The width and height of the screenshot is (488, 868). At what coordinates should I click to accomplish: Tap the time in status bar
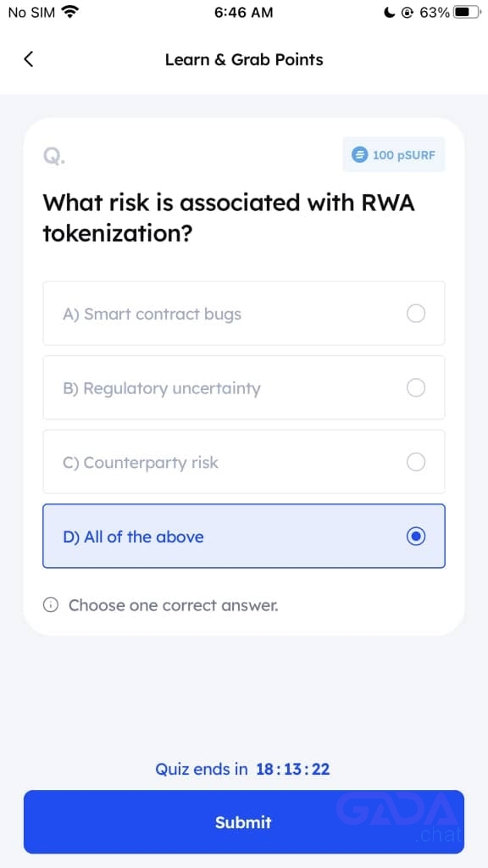[243, 12]
